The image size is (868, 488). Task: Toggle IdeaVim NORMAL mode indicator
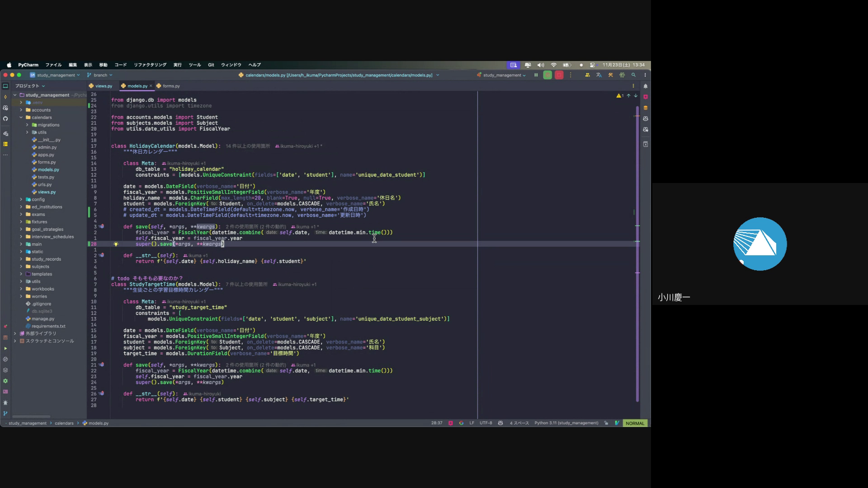pos(635,423)
